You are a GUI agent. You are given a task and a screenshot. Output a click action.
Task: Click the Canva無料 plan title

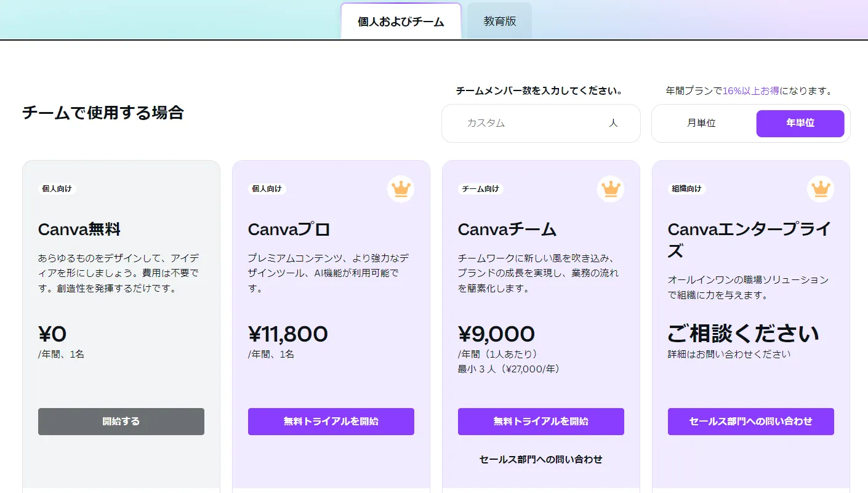tap(79, 230)
